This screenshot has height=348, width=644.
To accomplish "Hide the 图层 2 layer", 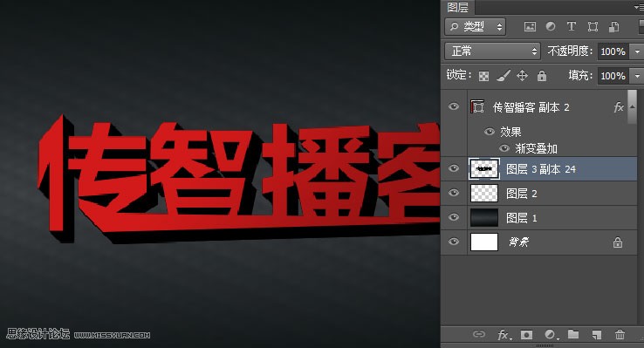I will [454, 193].
